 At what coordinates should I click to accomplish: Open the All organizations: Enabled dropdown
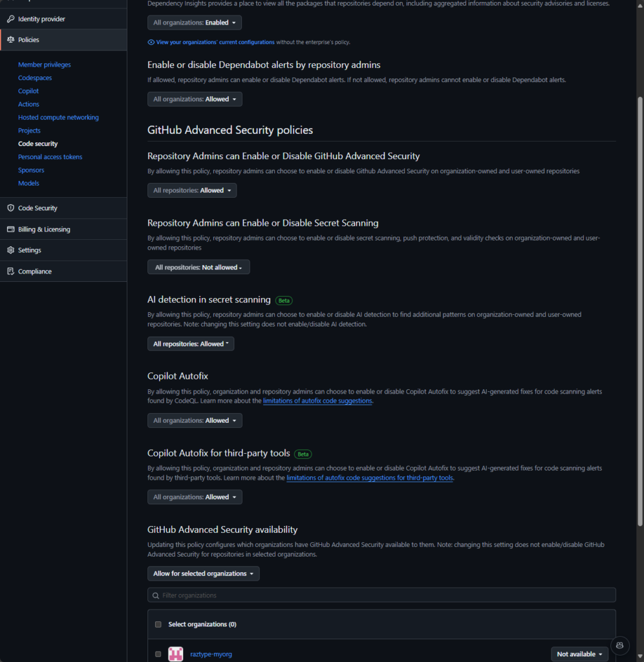[x=194, y=22]
